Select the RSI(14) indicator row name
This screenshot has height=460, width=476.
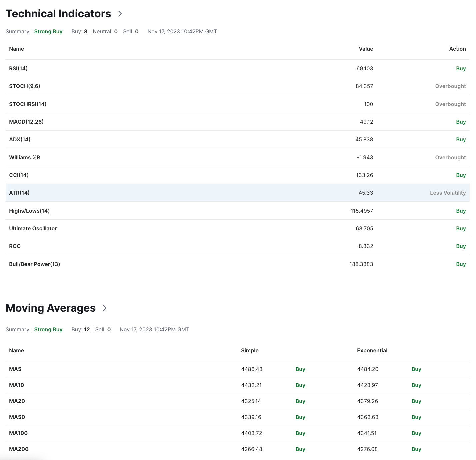tap(18, 68)
